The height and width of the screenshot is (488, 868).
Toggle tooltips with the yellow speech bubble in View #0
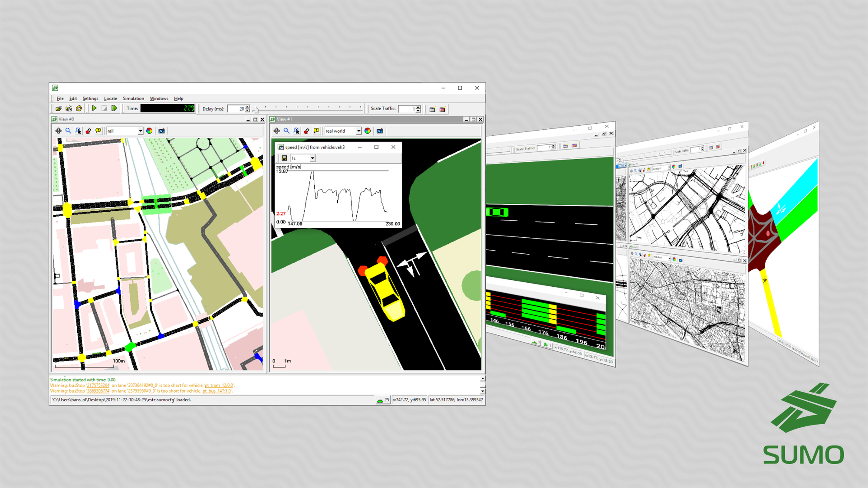98,131
